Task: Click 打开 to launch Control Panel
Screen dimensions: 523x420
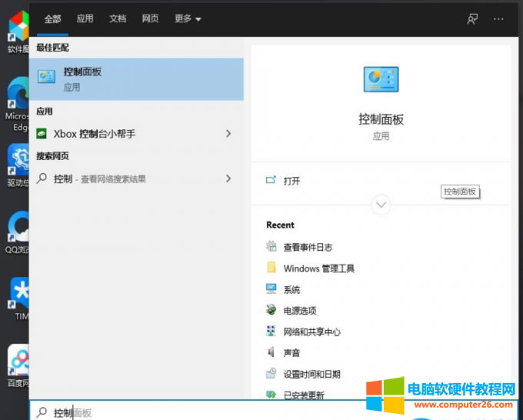Action: (291, 181)
